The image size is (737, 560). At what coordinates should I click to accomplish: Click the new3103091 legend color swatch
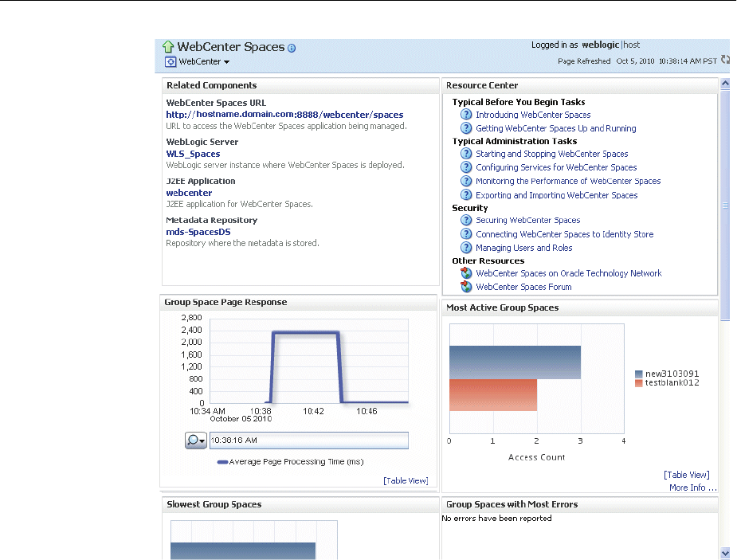[x=639, y=374]
